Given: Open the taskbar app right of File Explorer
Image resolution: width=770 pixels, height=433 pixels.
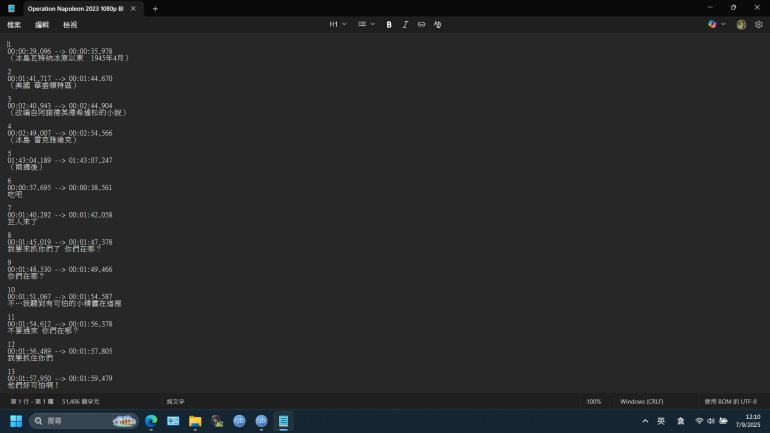Looking at the screenshot, I should coord(217,421).
